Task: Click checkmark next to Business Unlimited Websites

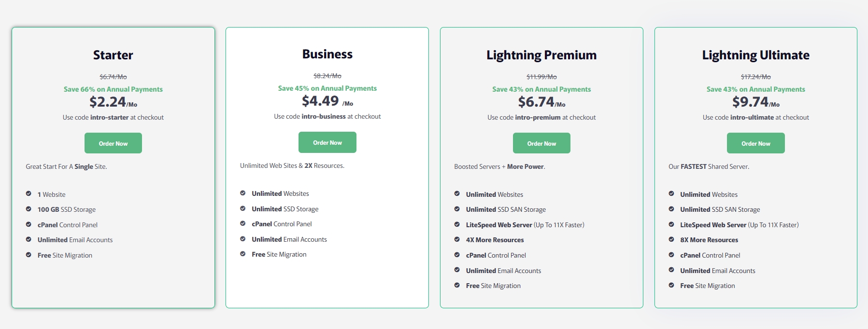Action: tap(243, 193)
